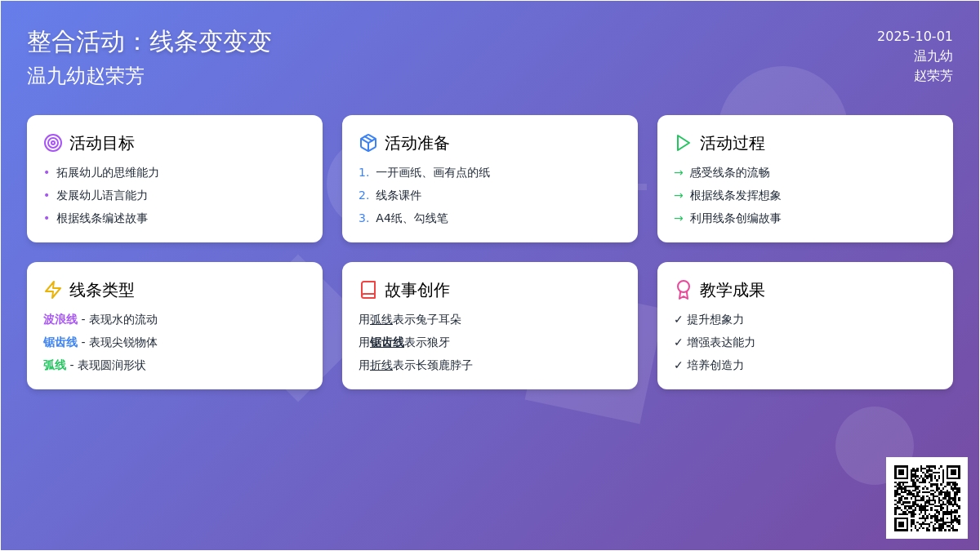Screen dimensions: 980x551
Task: Click the bold underlined 锯齿线 link
Action: [387, 342]
